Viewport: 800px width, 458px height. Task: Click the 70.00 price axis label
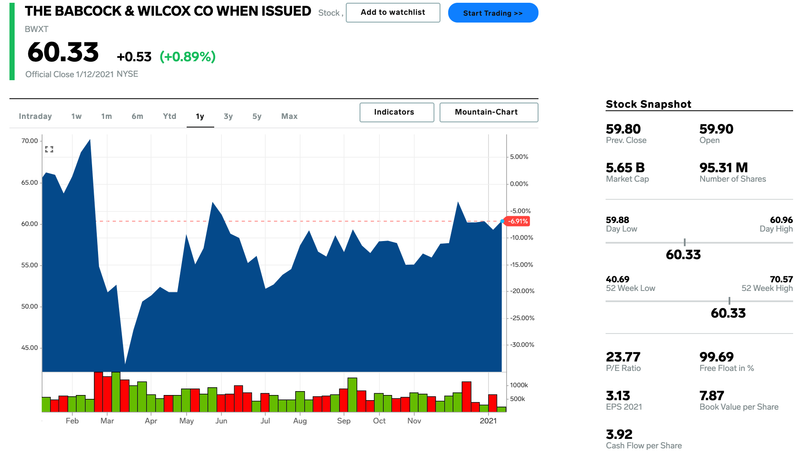tap(30, 141)
